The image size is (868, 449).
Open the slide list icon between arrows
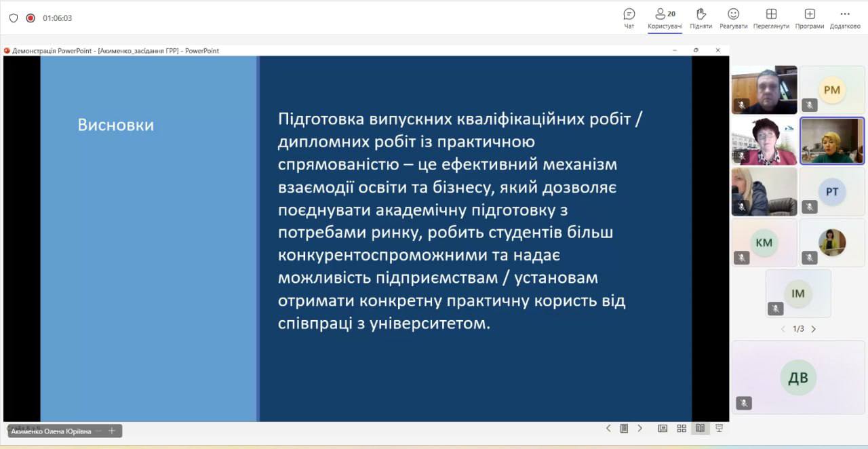624,428
